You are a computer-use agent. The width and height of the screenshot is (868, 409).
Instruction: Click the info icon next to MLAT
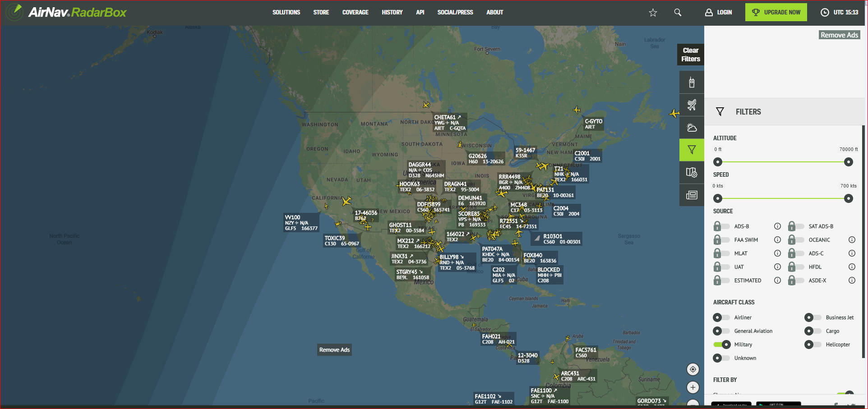pyautogui.click(x=777, y=253)
